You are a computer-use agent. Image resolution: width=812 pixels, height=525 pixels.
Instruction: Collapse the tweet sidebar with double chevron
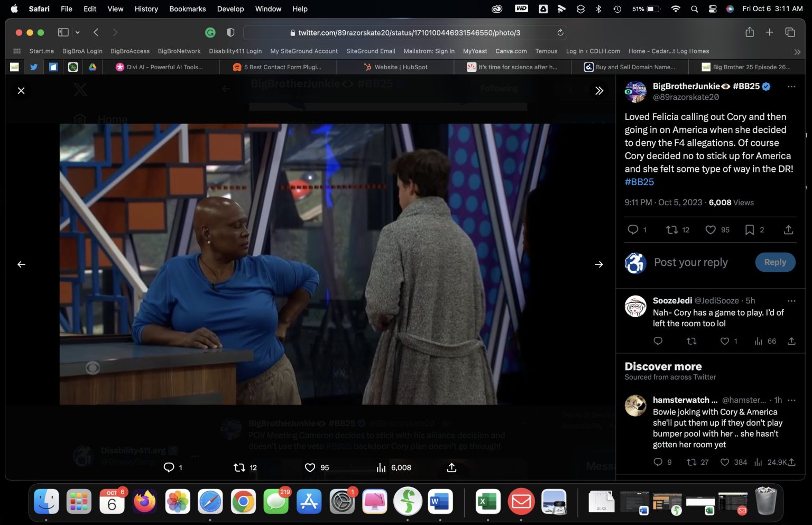coord(599,91)
